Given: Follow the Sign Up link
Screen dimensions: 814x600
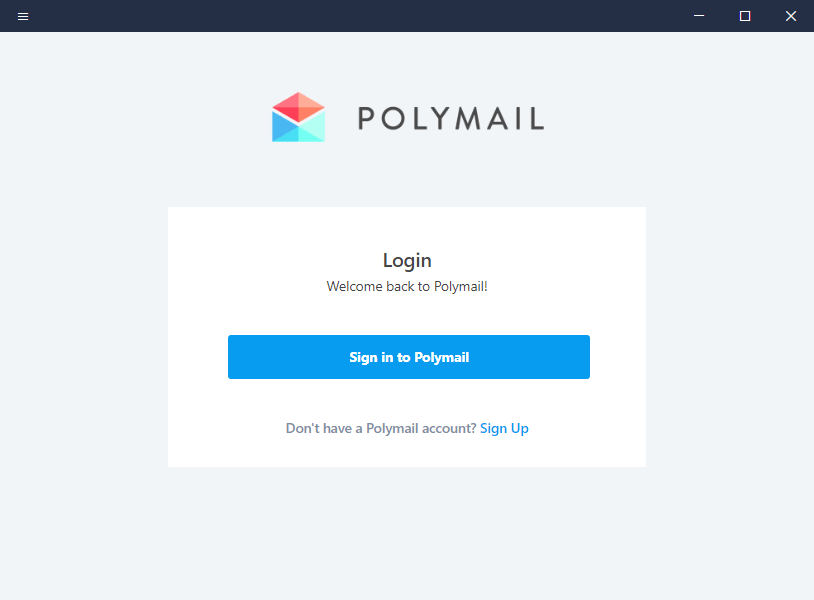Looking at the screenshot, I should 504,428.
